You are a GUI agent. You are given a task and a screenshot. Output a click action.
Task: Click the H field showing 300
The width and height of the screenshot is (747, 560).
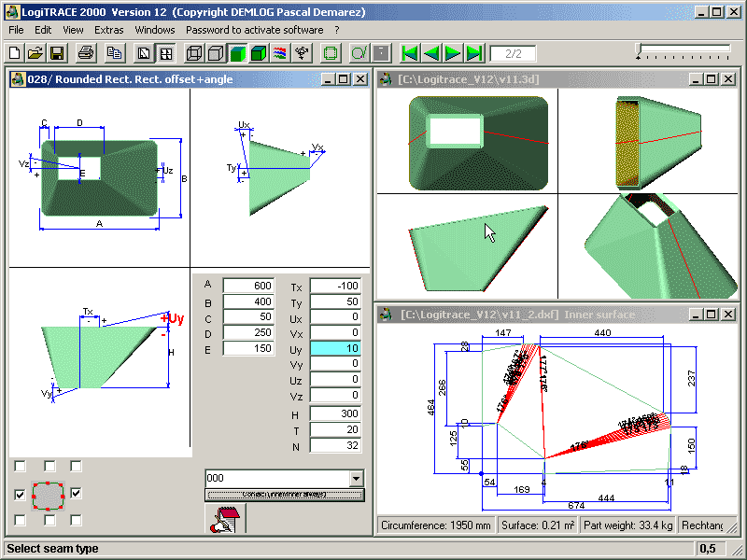tap(335, 413)
